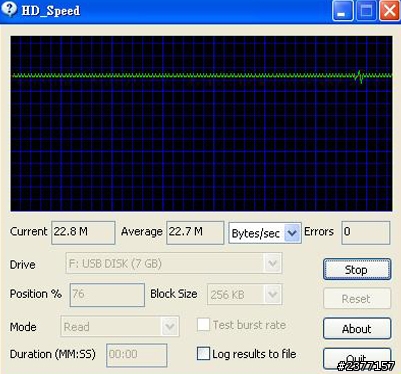Click the Drive label text

(x=22, y=265)
